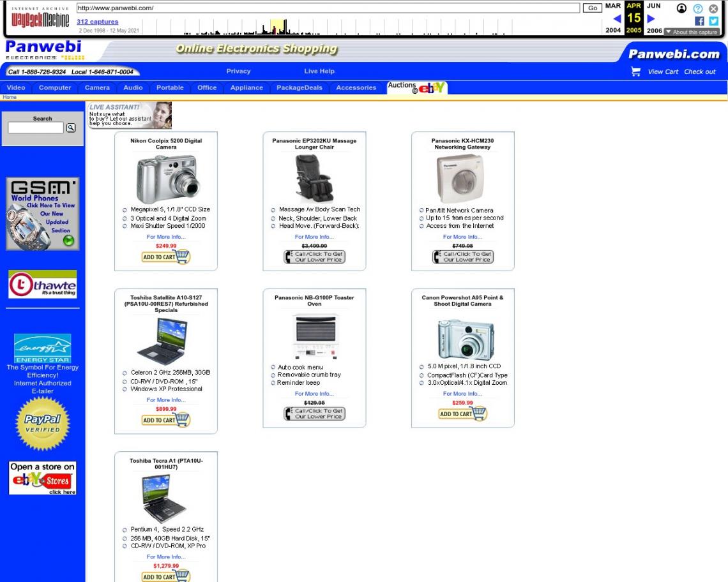Open the Panasonic toaster oven image
The image size is (728, 582).
(316, 337)
